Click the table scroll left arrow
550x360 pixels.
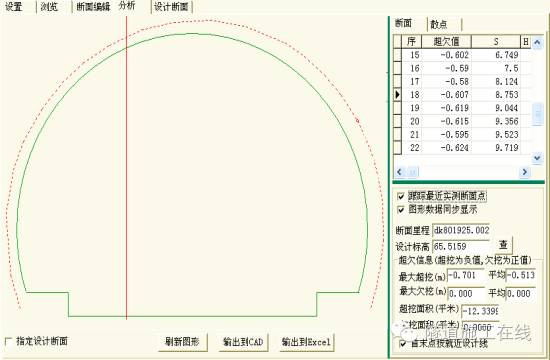400,172
